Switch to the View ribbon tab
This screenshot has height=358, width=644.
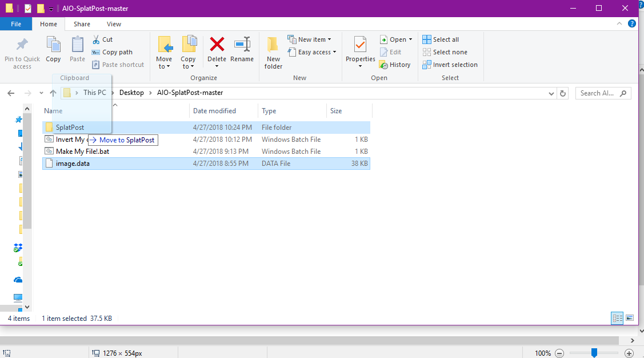point(114,24)
